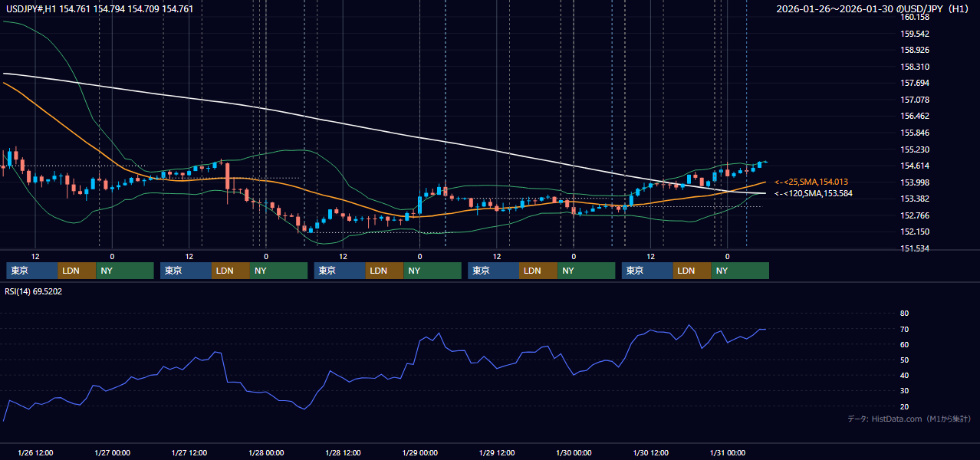This screenshot has height=460, width=980.
Task: Click RSI axis level 80
Action: [x=904, y=314]
